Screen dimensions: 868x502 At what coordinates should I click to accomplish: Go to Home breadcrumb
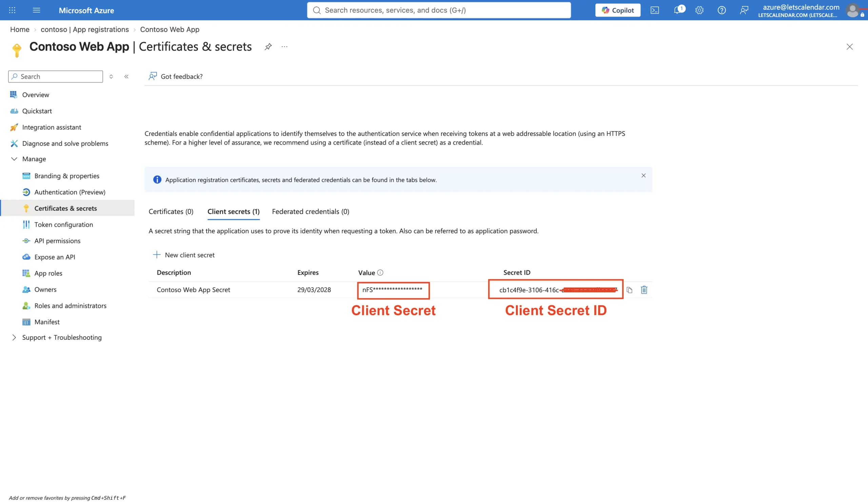tap(20, 29)
